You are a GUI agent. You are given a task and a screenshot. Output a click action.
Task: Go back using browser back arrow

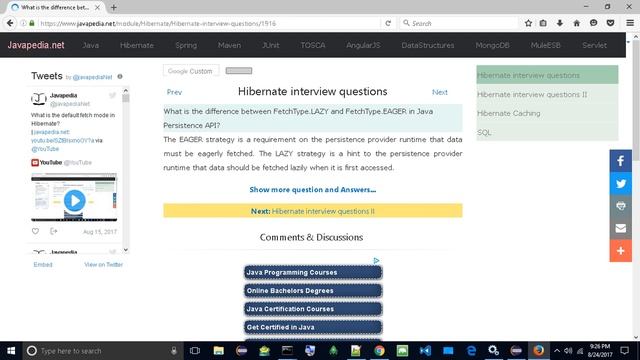pyautogui.click(x=10, y=23)
